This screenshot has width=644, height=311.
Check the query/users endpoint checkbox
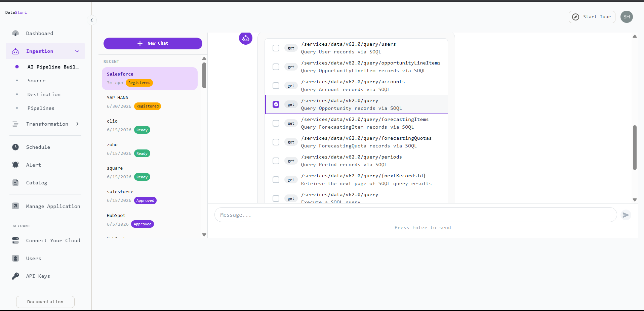276,48
